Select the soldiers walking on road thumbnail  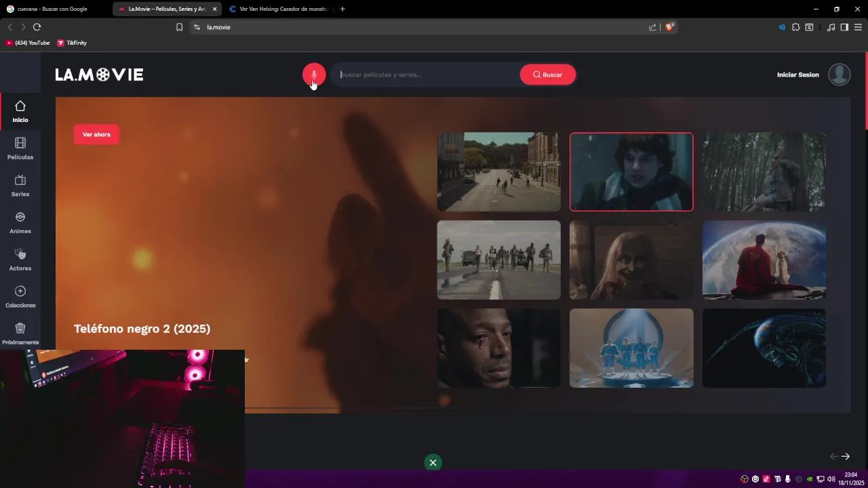coord(498,260)
